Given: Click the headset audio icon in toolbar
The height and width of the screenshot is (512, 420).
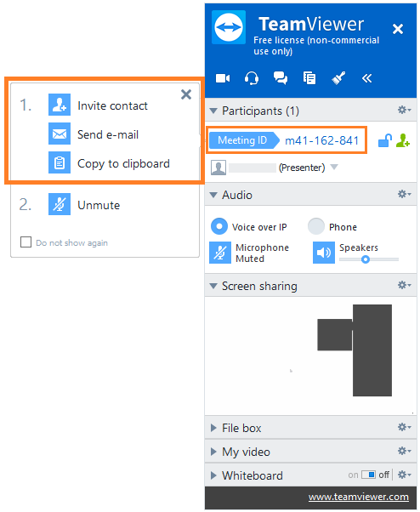Looking at the screenshot, I should pos(252,78).
